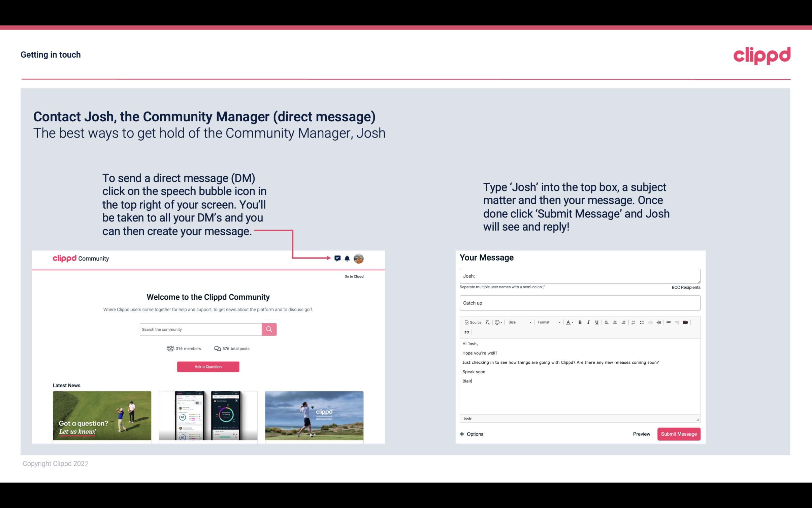The image size is (812, 508).
Task: Click Go to Clippd link
Action: point(353,276)
